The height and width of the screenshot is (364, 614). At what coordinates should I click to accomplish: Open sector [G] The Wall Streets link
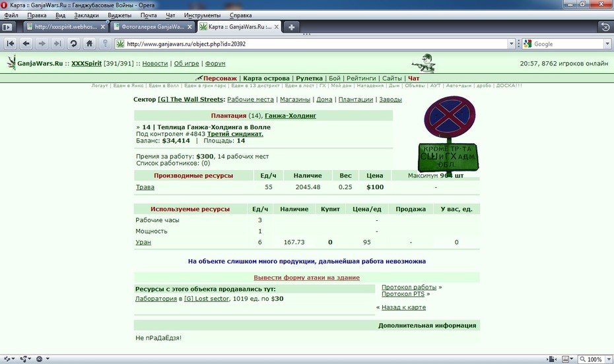click(x=190, y=100)
